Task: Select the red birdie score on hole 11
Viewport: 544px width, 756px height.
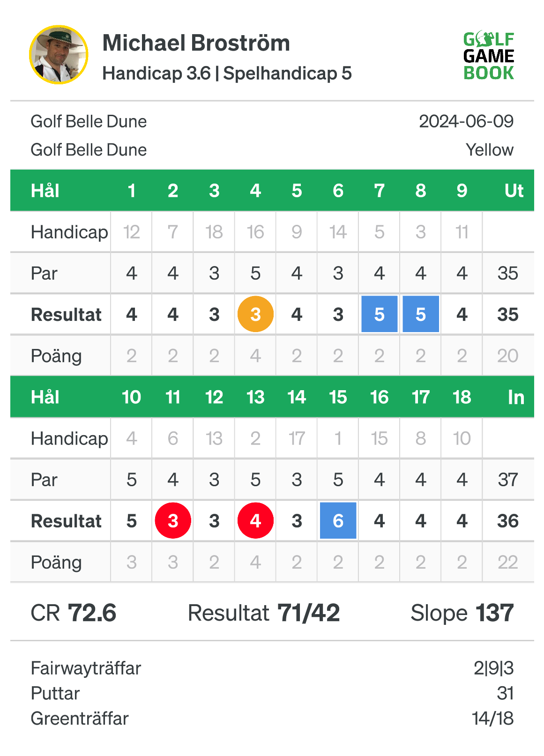Action: coord(173,521)
